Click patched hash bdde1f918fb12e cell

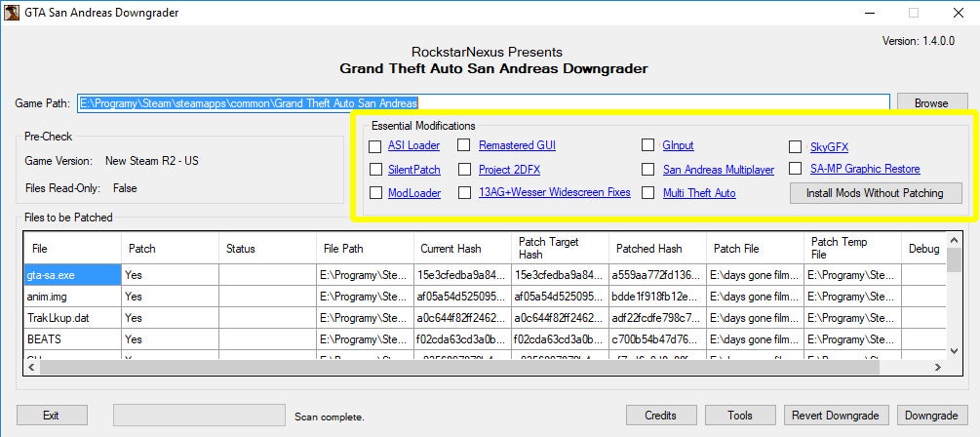(x=657, y=297)
